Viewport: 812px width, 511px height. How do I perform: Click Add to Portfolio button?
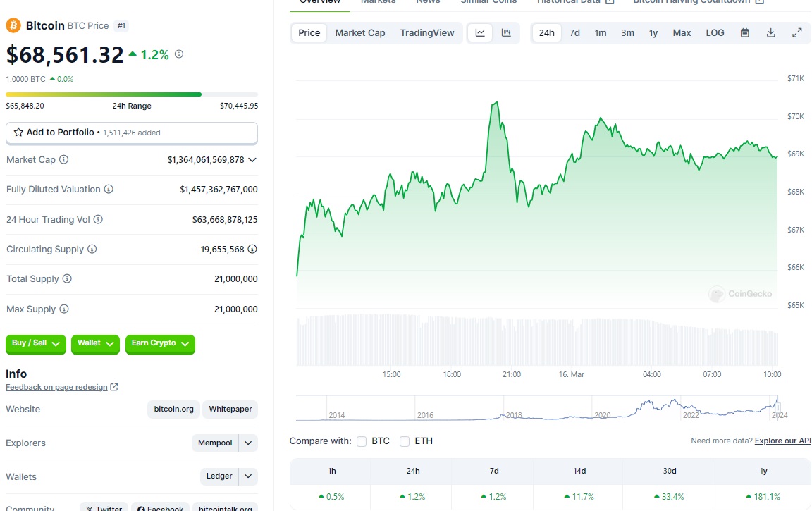click(x=132, y=133)
